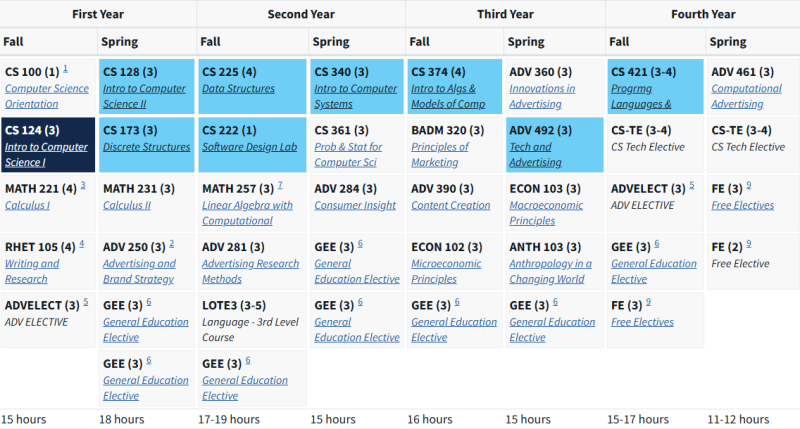Open the Tech and Advertising link
The height and width of the screenshot is (429, 800).
(x=535, y=155)
